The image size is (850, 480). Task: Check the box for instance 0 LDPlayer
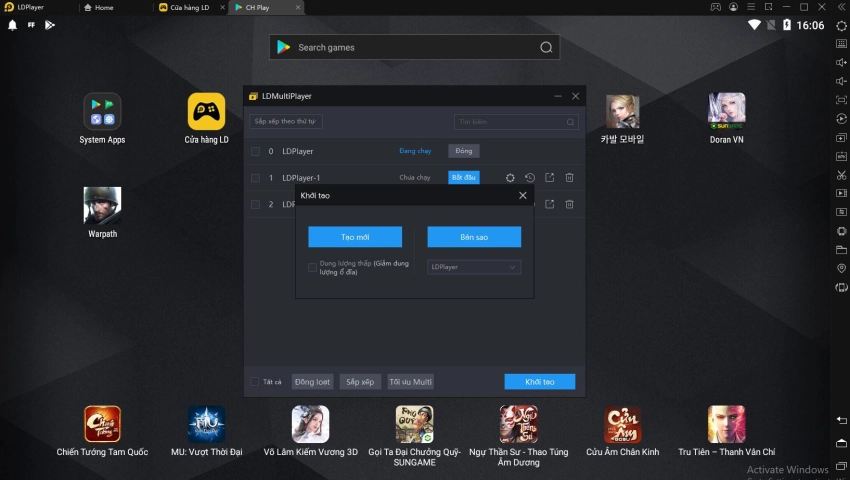(x=255, y=151)
